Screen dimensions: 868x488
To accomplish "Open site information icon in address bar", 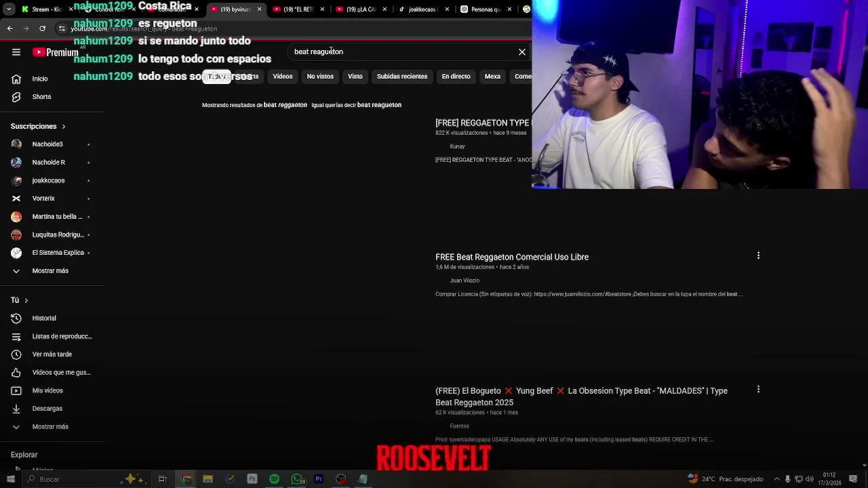I will tap(62, 28).
